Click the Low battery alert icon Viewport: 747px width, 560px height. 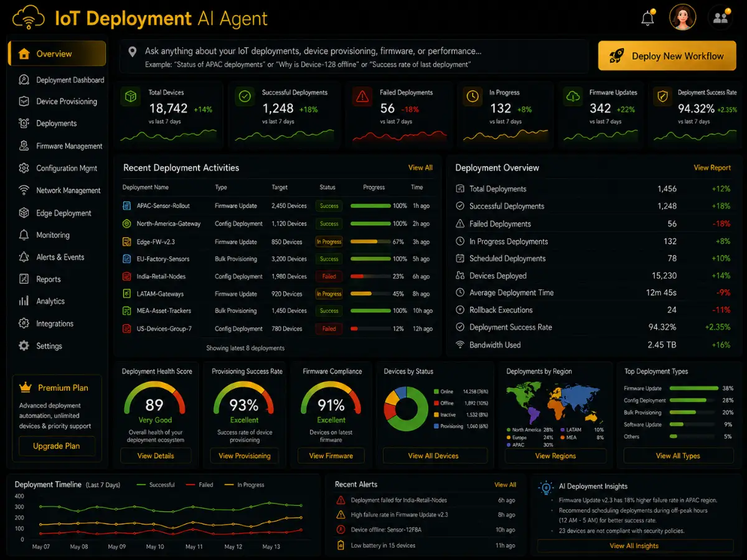pyautogui.click(x=341, y=546)
